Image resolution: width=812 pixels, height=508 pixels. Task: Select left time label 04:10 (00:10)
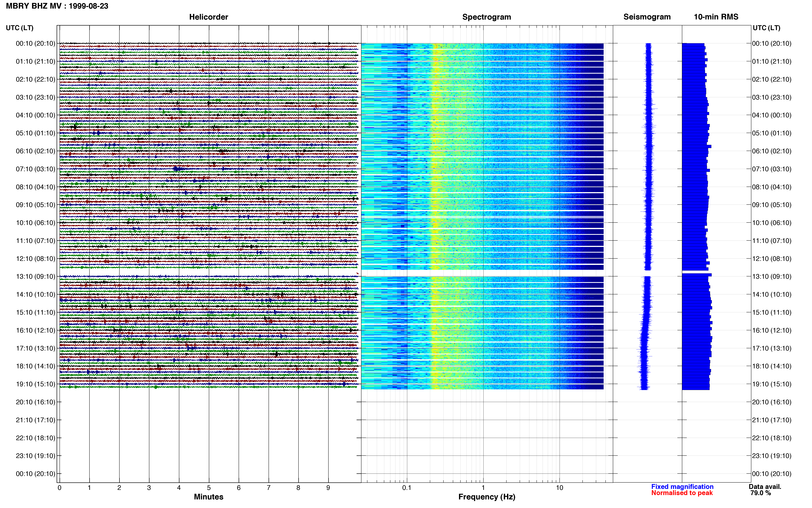(36, 115)
